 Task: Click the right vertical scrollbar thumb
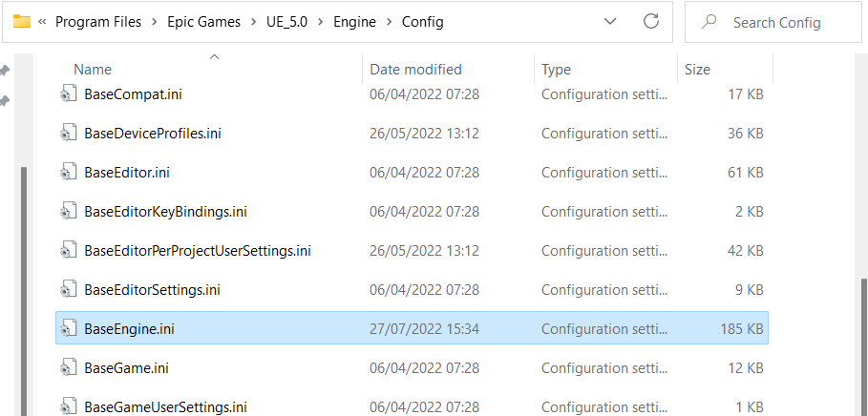[x=865, y=345]
